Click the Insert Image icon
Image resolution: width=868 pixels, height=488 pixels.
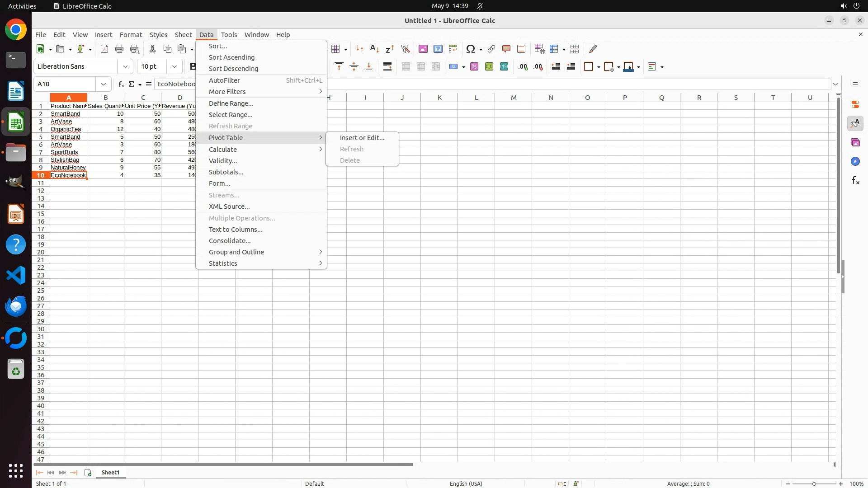tap(423, 49)
